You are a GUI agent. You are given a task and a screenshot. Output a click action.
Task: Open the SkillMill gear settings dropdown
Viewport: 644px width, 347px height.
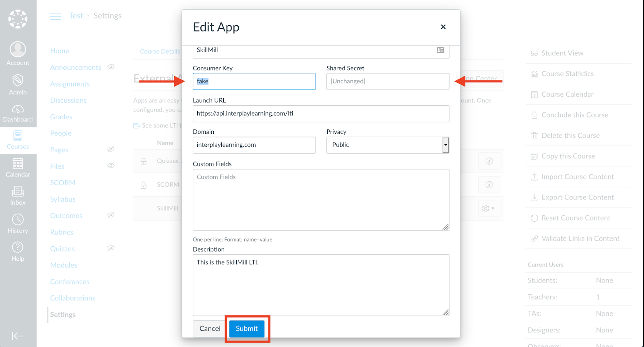click(x=489, y=208)
